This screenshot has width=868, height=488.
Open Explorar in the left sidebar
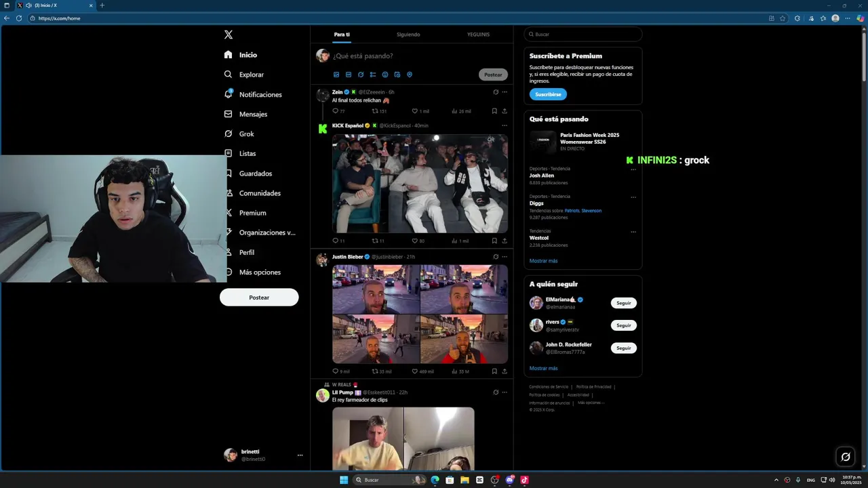pos(244,75)
